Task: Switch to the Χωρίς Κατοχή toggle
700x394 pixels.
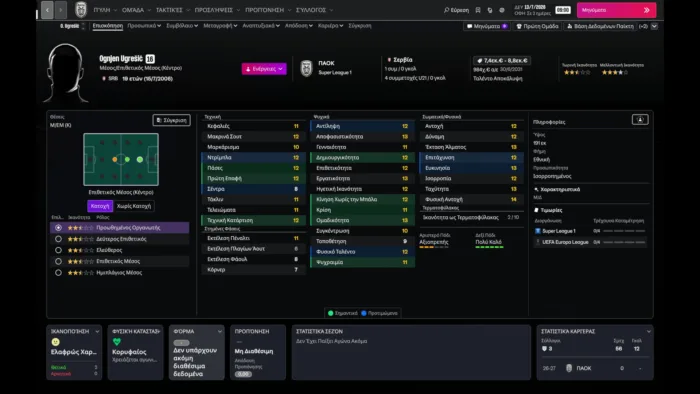Action: pyautogui.click(x=134, y=206)
